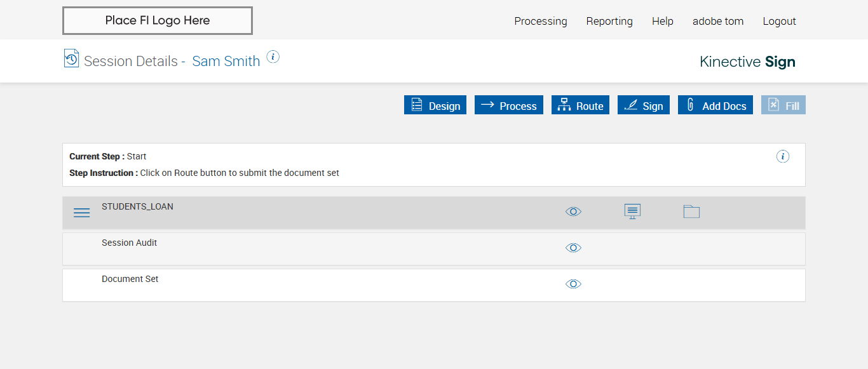The height and width of the screenshot is (369, 868).
Task: Click the Process arrow button
Action: click(x=509, y=105)
